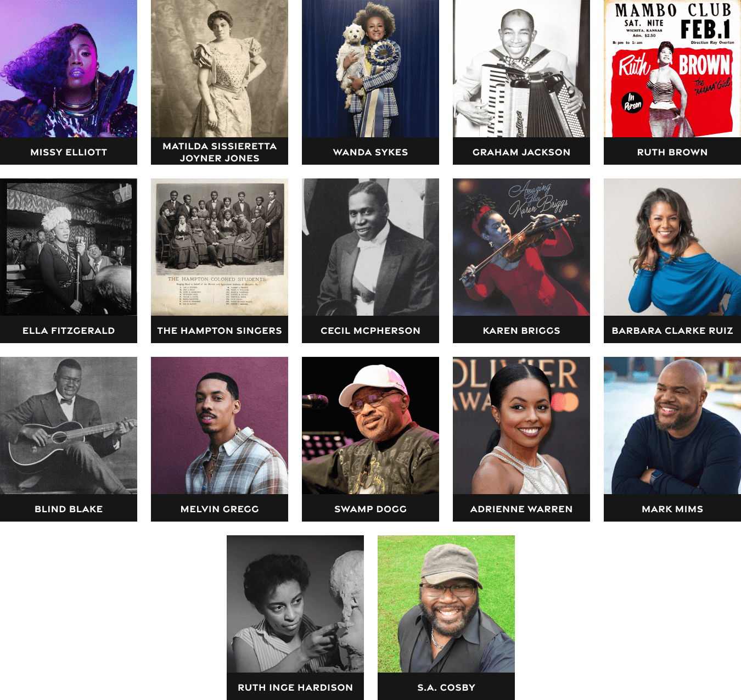View the Ruth Brown Mambo Club poster
741x700 pixels.
pyautogui.click(x=672, y=69)
